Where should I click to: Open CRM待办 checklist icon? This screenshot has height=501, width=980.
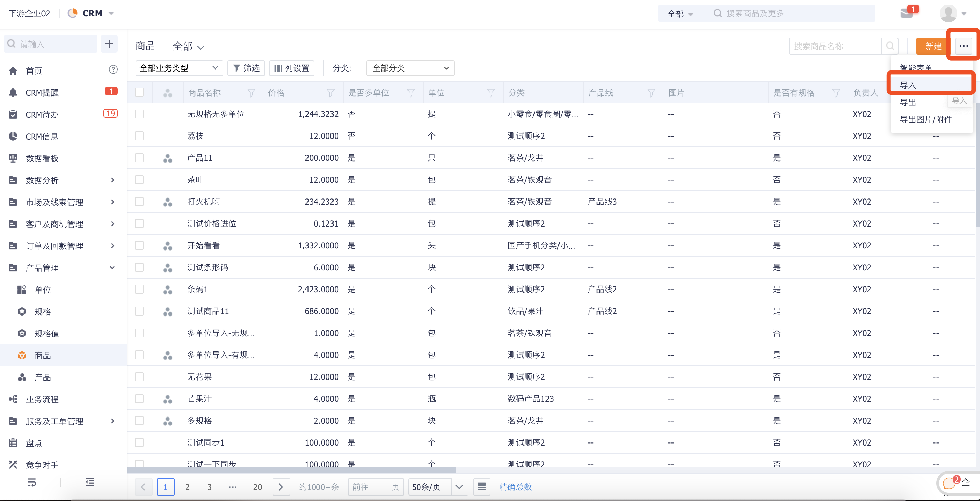click(13, 114)
